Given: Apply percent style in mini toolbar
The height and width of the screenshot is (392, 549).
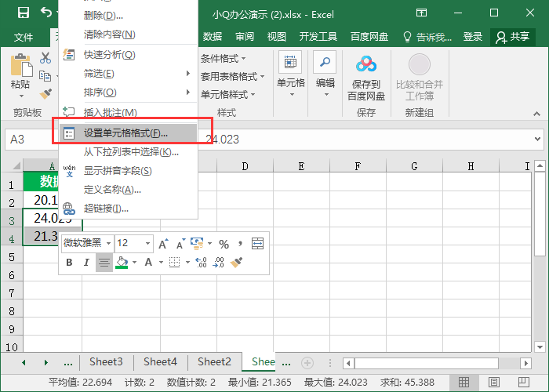Looking at the screenshot, I should [x=224, y=244].
